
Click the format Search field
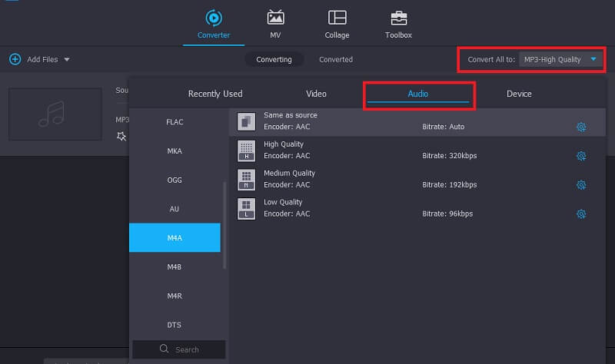pyautogui.click(x=179, y=349)
